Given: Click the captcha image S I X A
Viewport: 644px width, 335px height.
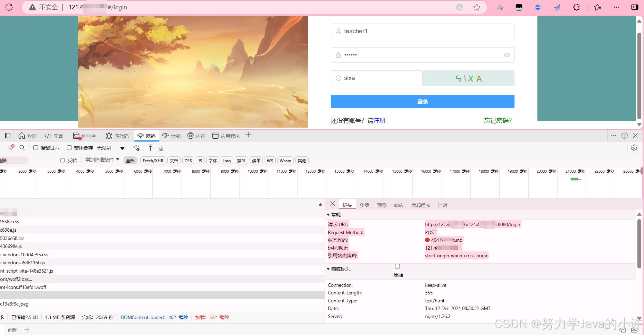Looking at the screenshot, I should [468, 78].
